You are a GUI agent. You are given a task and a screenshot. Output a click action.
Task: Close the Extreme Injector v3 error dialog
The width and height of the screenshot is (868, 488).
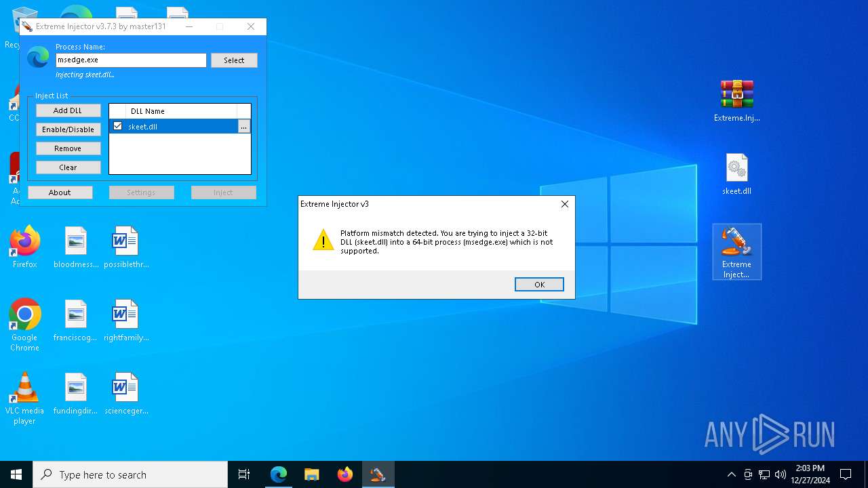(x=565, y=204)
